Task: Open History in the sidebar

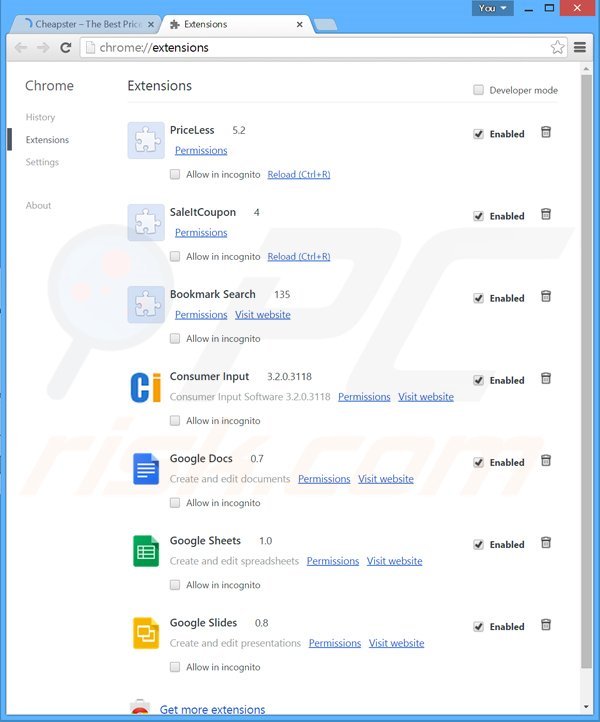Action: (x=41, y=117)
